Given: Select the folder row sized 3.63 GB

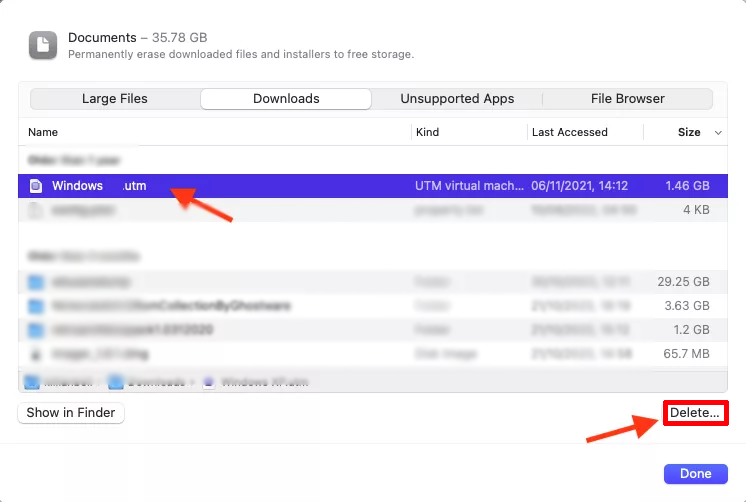Looking at the screenshot, I should click(373, 305).
